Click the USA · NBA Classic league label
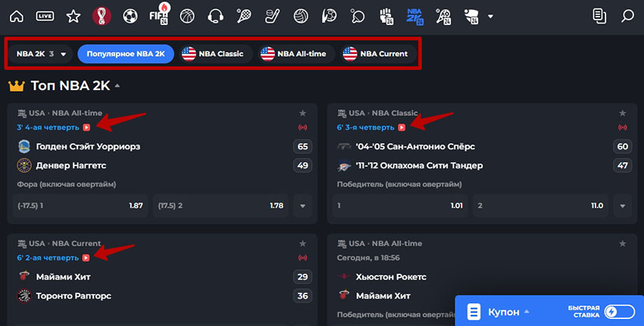The width and height of the screenshot is (644, 326). click(x=383, y=113)
